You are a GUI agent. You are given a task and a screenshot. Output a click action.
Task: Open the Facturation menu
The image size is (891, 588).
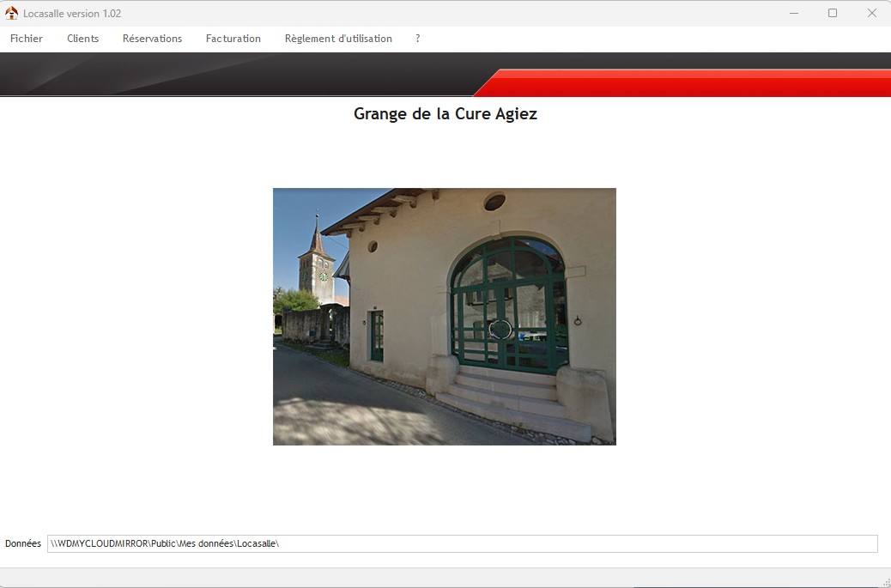point(233,39)
